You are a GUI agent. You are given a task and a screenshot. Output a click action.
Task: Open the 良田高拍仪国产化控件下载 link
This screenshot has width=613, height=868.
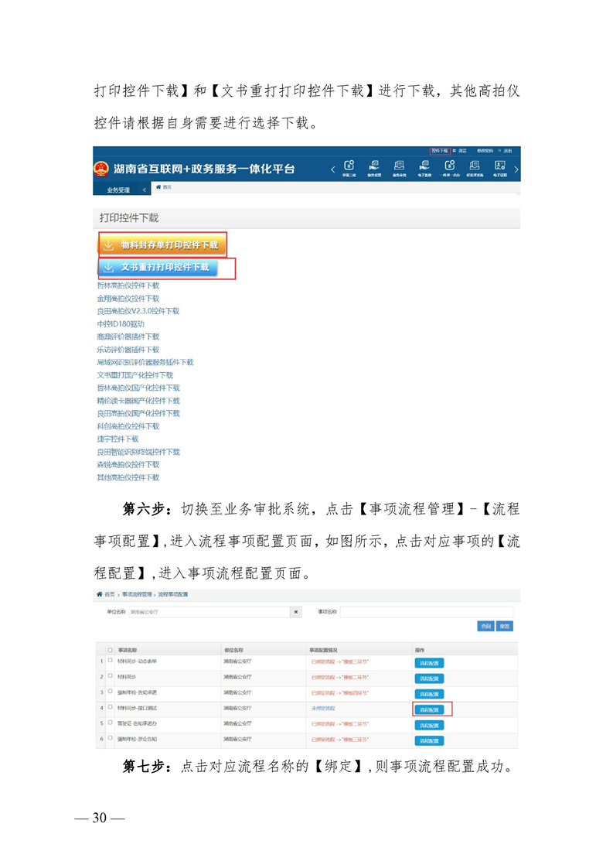[x=138, y=413]
